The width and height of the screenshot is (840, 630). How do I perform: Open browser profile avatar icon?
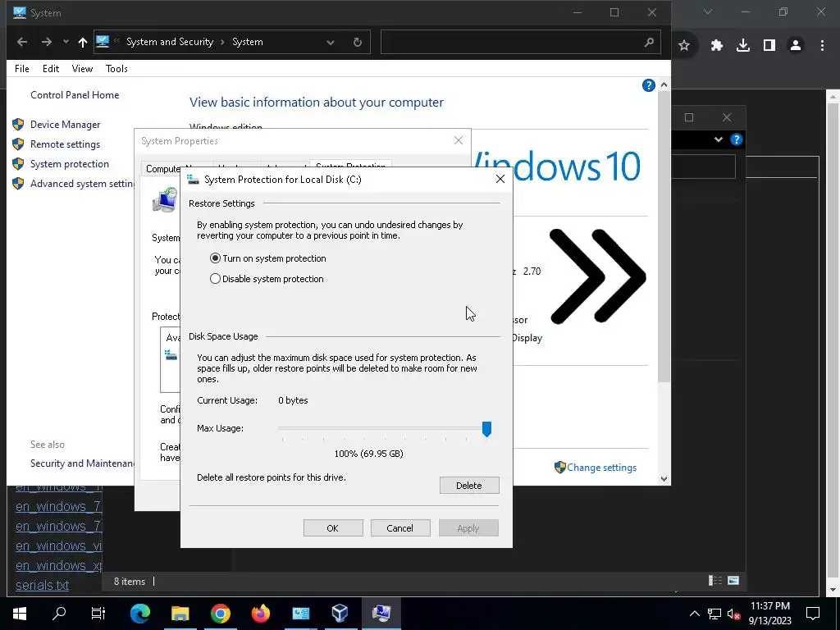(796, 46)
